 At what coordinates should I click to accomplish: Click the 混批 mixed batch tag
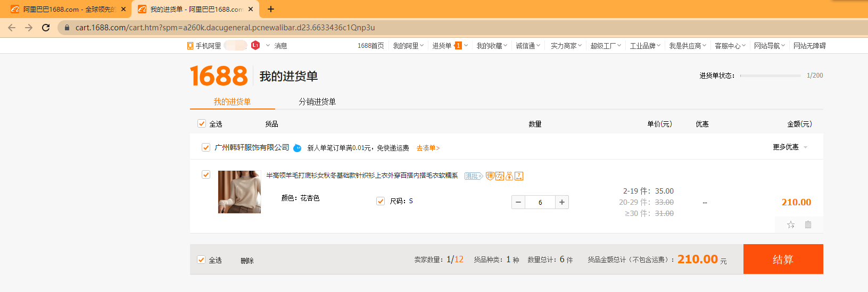pos(473,176)
